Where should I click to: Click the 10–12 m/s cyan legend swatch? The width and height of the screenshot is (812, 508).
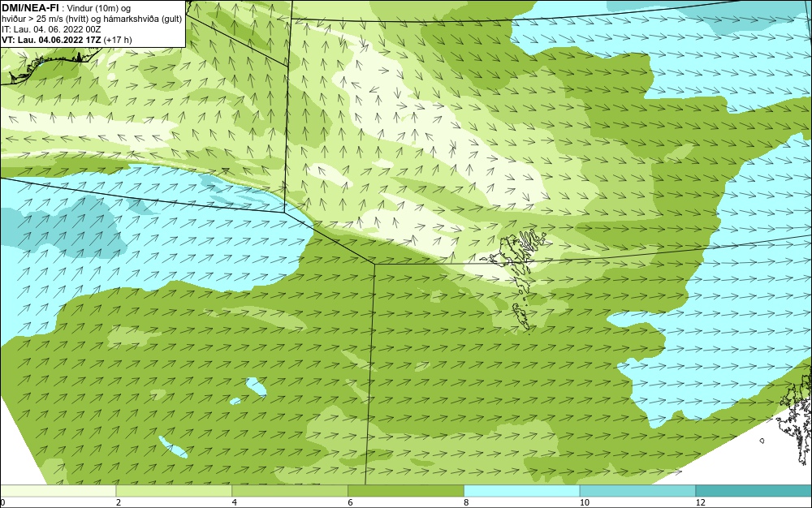[x=638, y=491]
